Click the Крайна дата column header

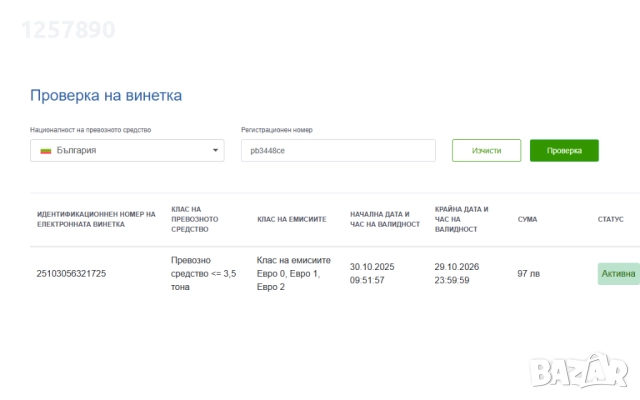coord(462,219)
